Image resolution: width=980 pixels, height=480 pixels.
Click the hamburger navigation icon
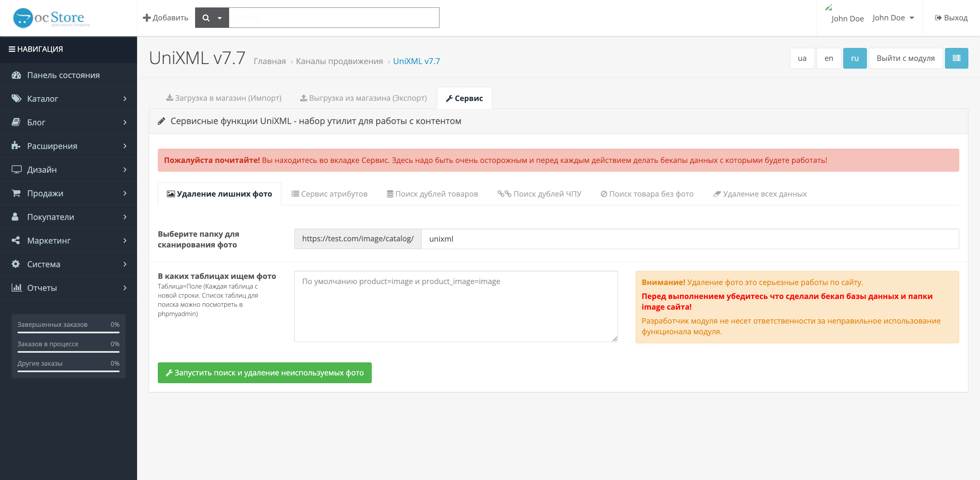coord(12,49)
